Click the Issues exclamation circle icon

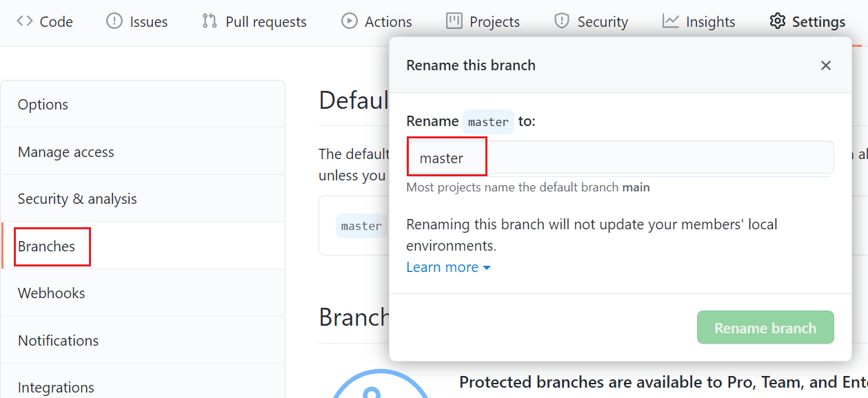point(113,21)
